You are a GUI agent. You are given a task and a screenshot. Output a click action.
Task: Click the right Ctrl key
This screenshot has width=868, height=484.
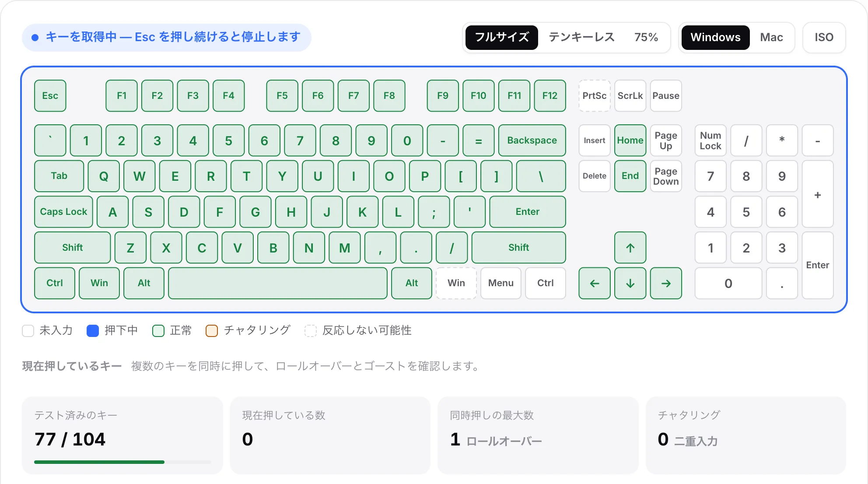pos(546,283)
